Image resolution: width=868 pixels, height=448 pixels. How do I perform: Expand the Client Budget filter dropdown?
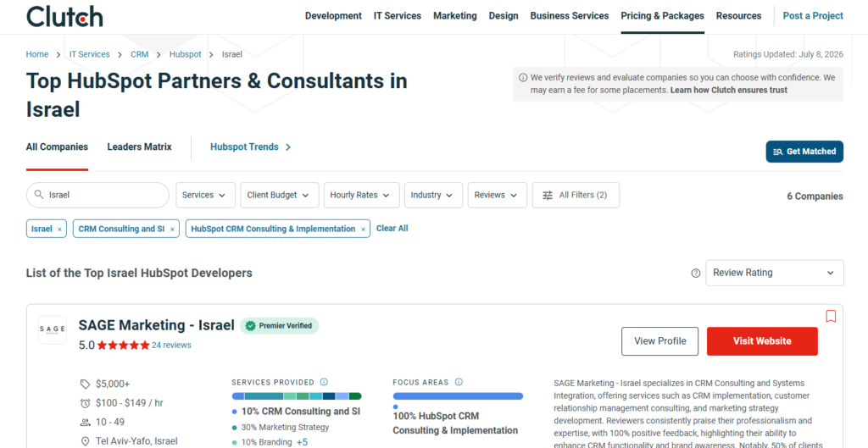pyautogui.click(x=280, y=196)
